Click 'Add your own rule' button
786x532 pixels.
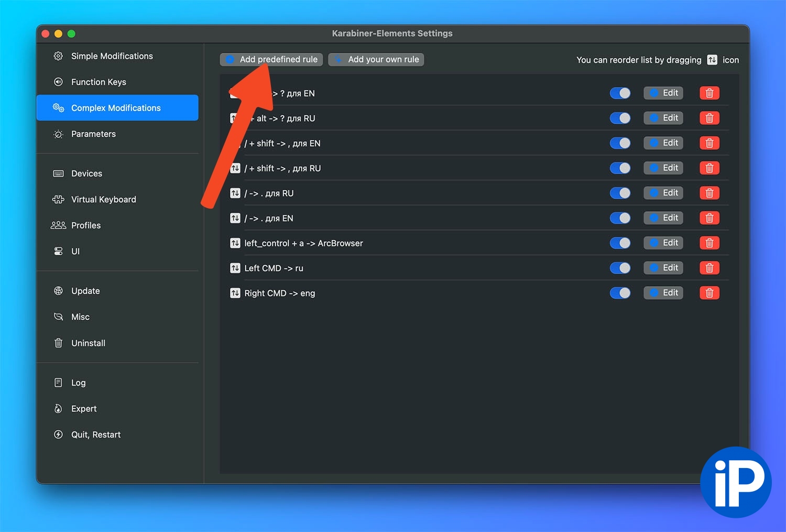click(x=376, y=60)
